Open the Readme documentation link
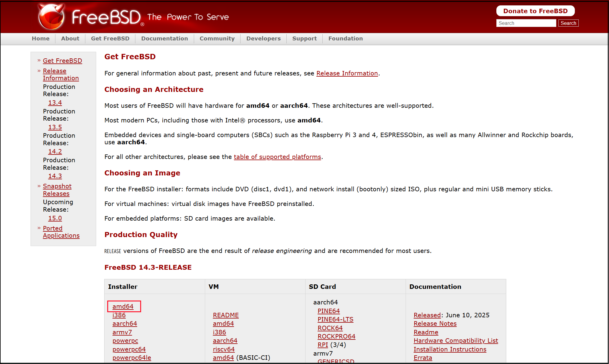This screenshot has width=609, height=364. [x=426, y=332]
